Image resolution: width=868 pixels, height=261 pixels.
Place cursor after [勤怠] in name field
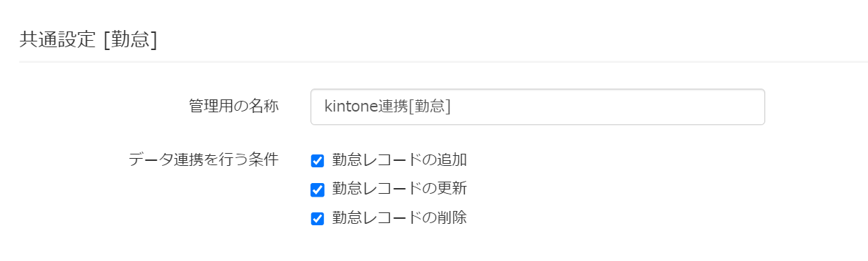point(452,107)
